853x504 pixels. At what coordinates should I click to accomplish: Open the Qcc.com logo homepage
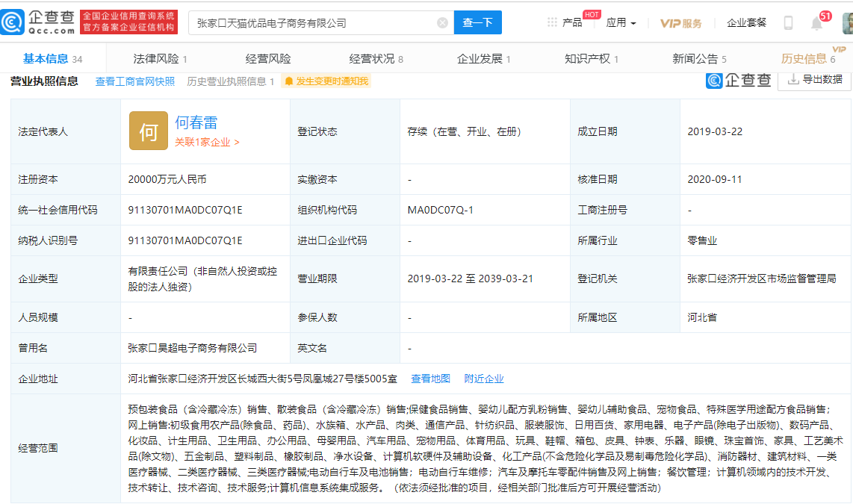point(38,22)
